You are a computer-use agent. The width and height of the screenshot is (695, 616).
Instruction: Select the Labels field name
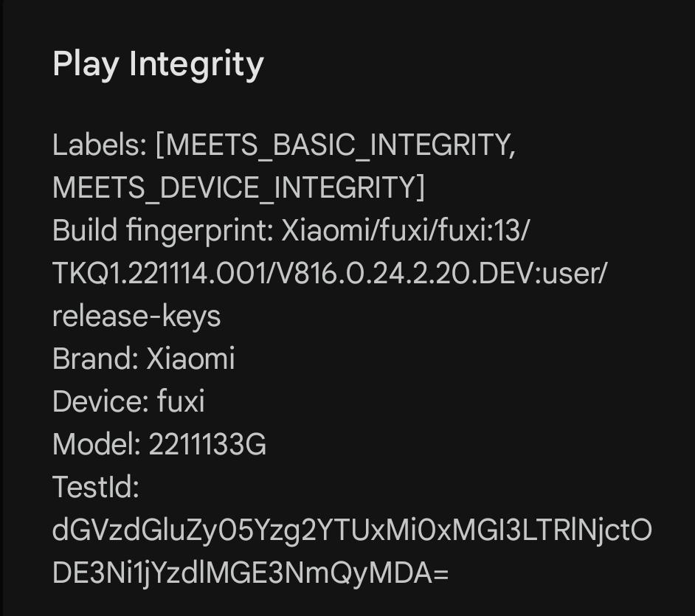(x=99, y=145)
